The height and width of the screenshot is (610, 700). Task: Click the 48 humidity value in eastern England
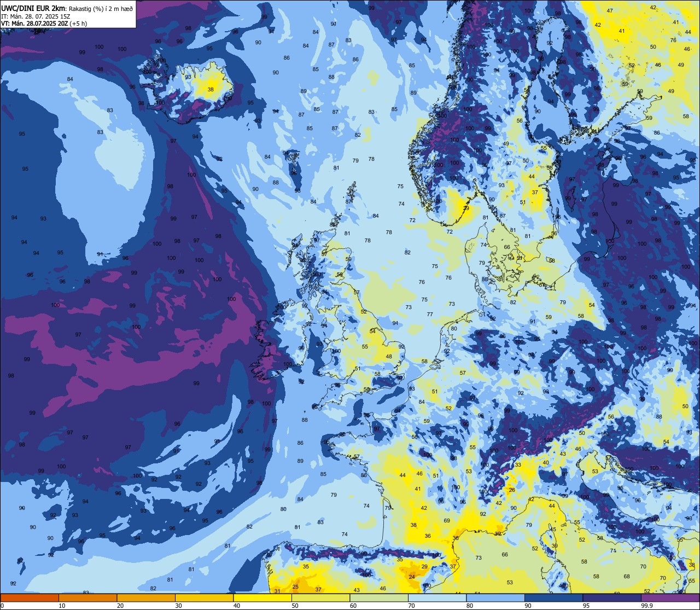click(x=389, y=357)
